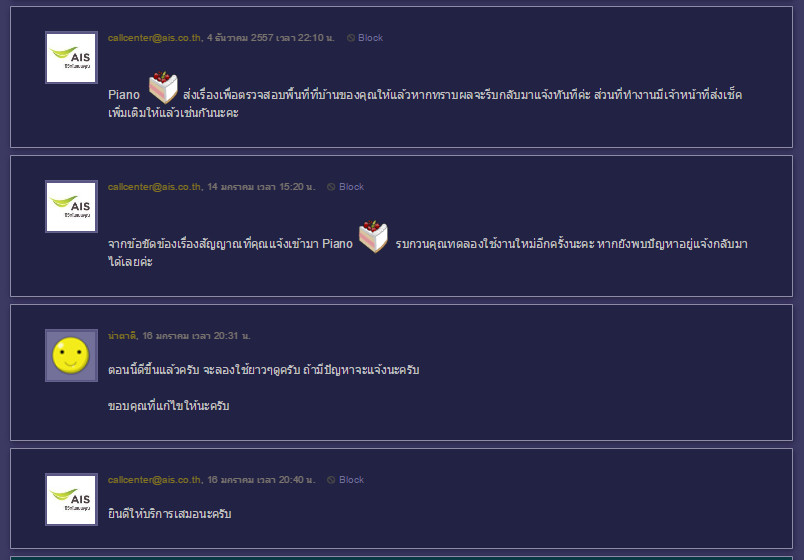The image size is (804, 560).
Task: Open the yellow smiley face avatar
Action: pyautogui.click(x=71, y=355)
